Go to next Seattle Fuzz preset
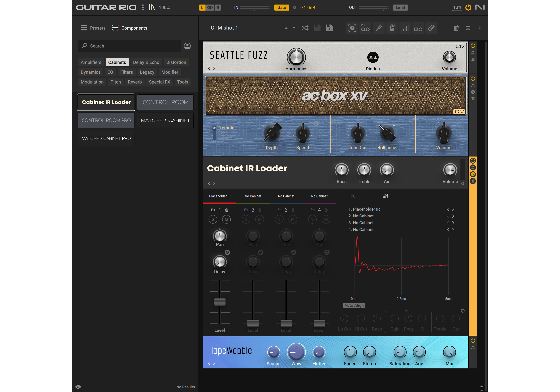 click(x=214, y=69)
